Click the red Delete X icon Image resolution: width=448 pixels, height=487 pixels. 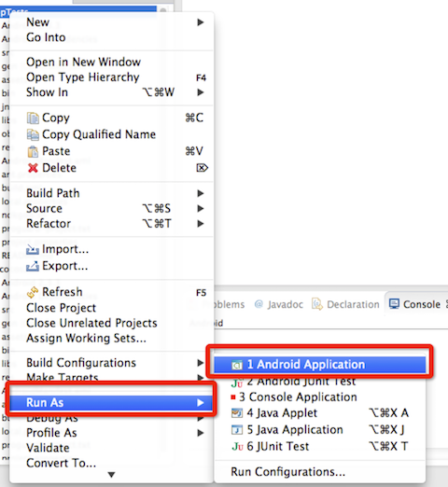point(33,168)
